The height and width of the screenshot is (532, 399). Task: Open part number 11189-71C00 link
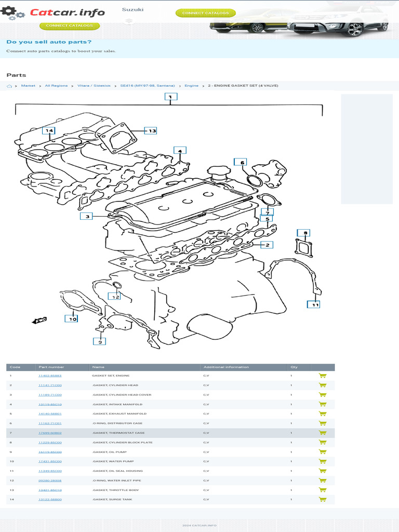[50, 395]
